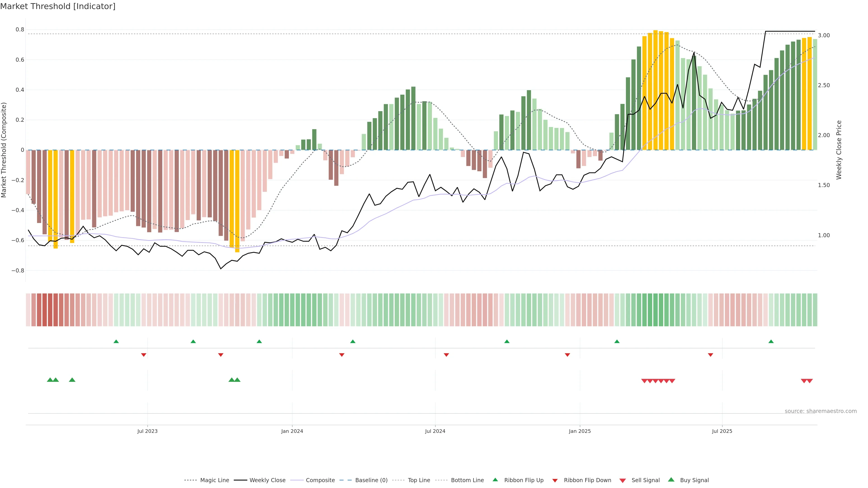Click the first ribbon flip up marker before Jul 2023
This screenshot has height=488, width=868.
(x=116, y=342)
